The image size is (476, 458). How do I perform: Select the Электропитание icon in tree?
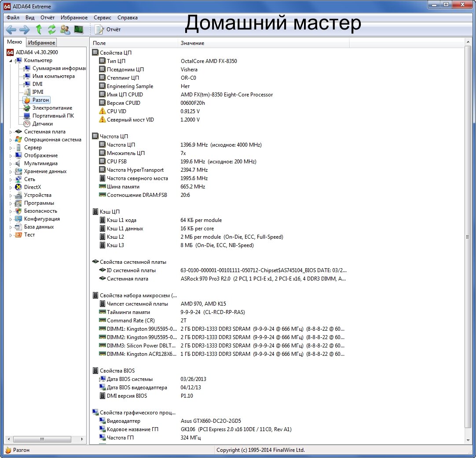coord(27,108)
